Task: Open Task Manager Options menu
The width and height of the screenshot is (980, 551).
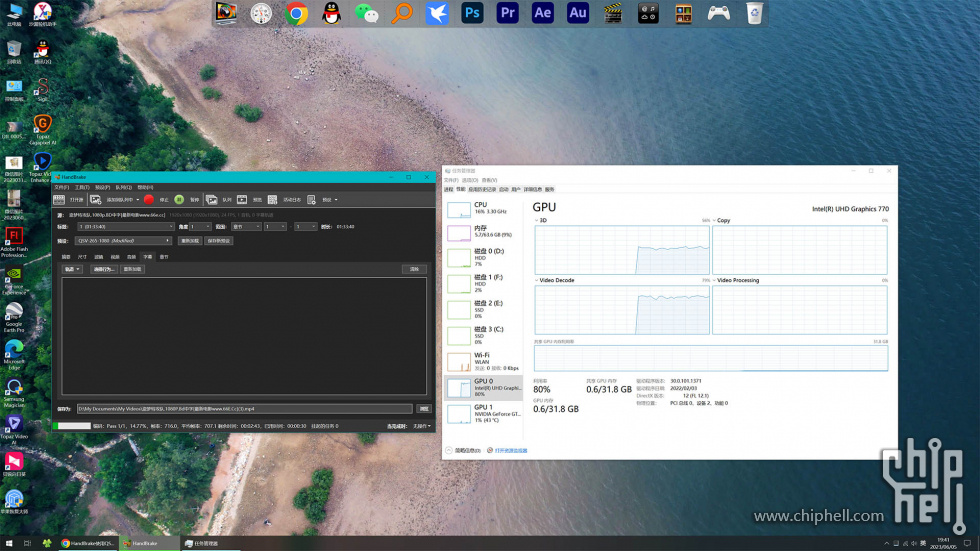Action: pyautogui.click(x=470, y=180)
